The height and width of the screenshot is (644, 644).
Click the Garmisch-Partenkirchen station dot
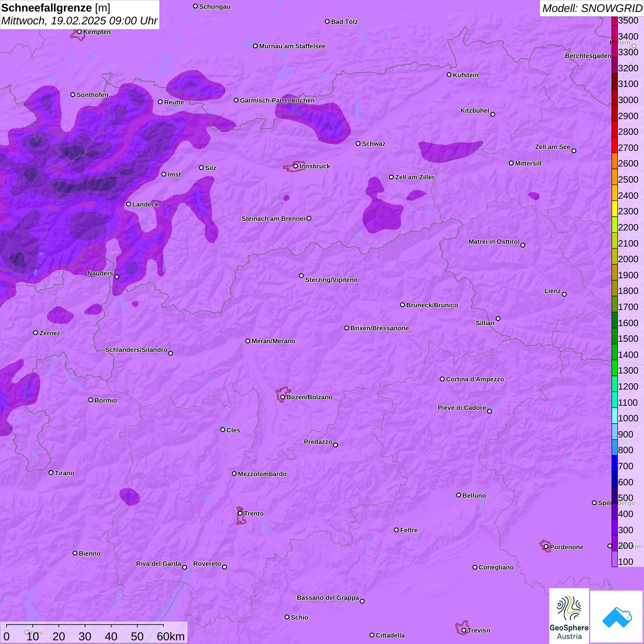click(x=236, y=100)
